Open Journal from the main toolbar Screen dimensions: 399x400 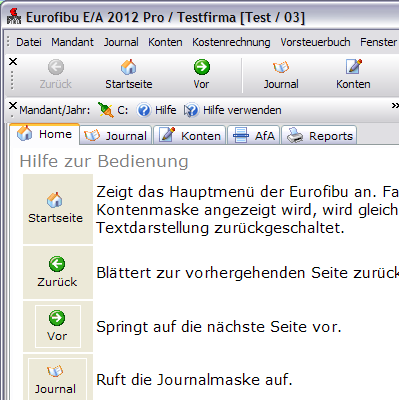(x=281, y=67)
